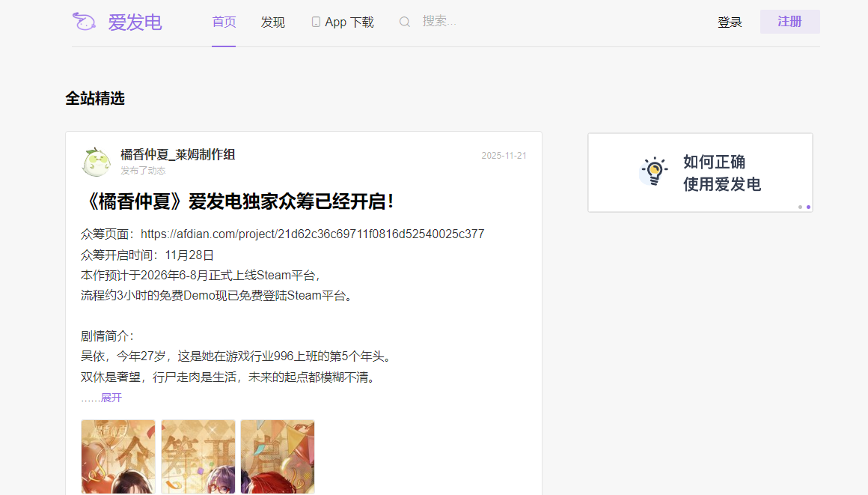Click the lightbulb icon on the tips card
Image resolution: width=868 pixels, height=495 pixels.
pos(655,172)
